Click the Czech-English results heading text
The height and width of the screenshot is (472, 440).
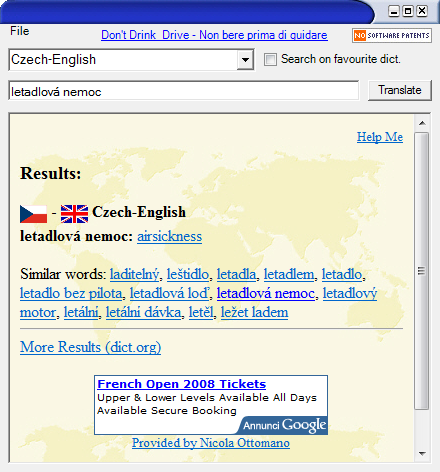click(139, 212)
